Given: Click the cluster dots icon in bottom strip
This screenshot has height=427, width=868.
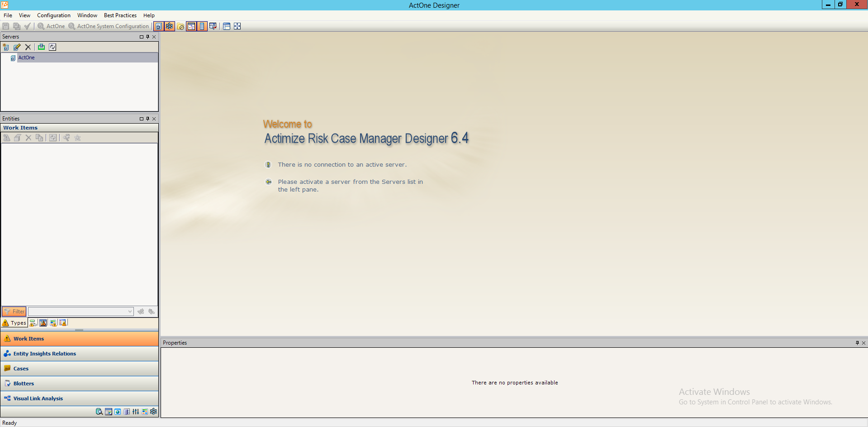Looking at the screenshot, I should (154, 412).
